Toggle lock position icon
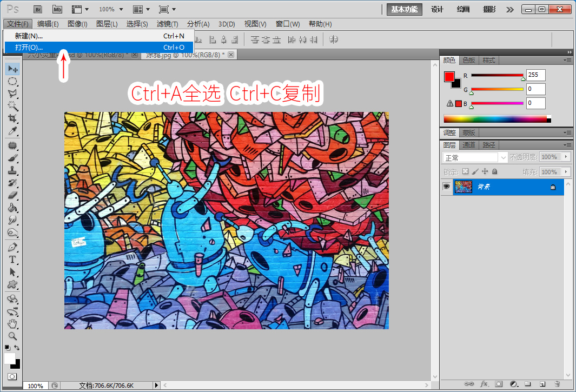Viewport: 576px width, 392px height. click(485, 171)
